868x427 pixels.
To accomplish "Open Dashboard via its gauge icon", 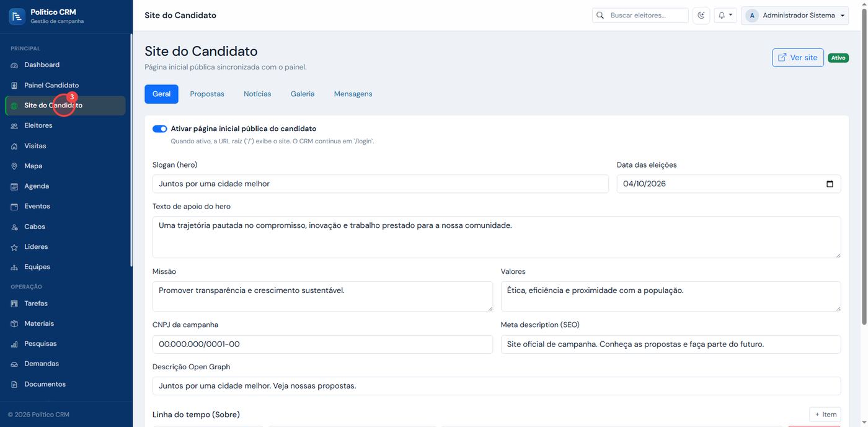I will click(14, 65).
